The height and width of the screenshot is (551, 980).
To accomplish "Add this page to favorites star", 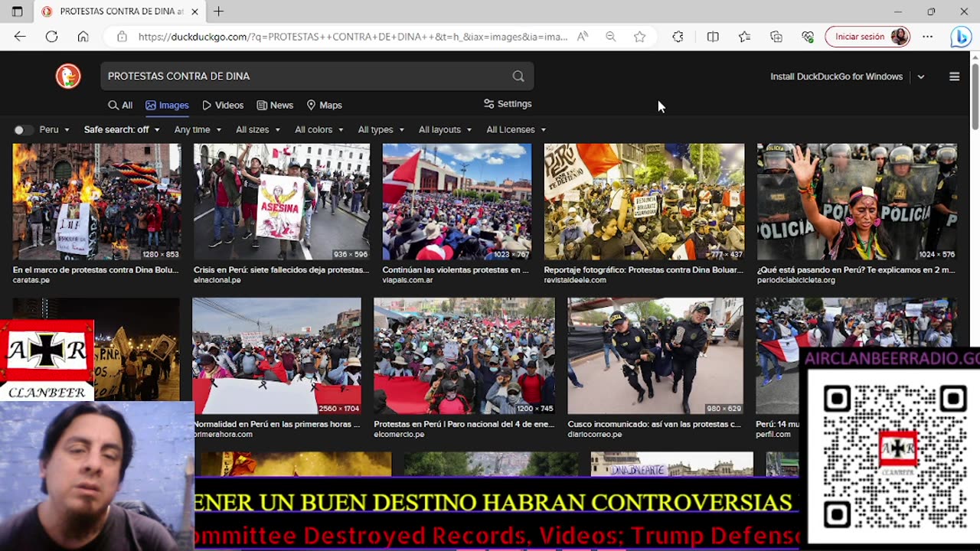I will click(639, 37).
